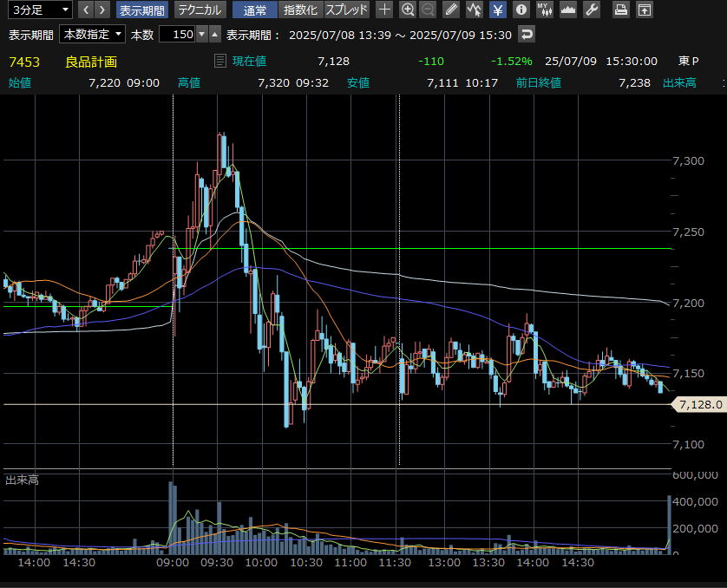Print the chart with the printer icon

pyautogui.click(x=621, y=10)
